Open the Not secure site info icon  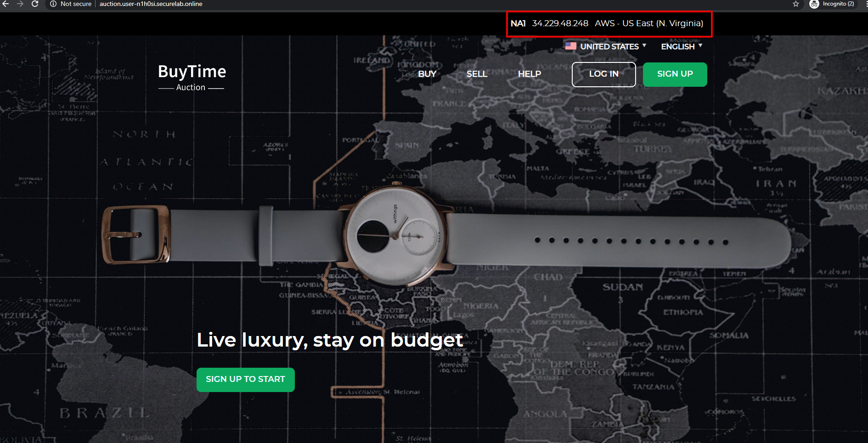pos(53,4)
